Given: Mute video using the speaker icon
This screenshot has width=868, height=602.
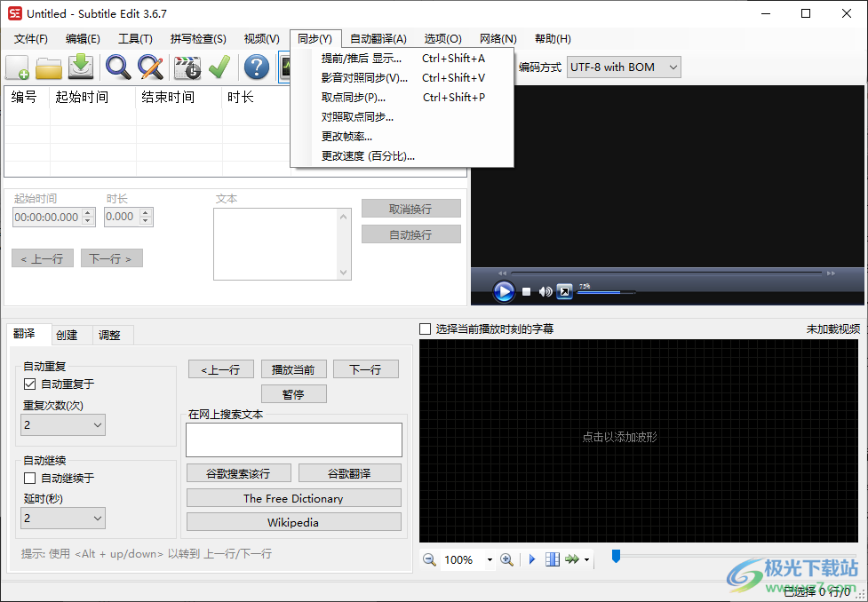Looking at the screenshot, I should 545,291.
